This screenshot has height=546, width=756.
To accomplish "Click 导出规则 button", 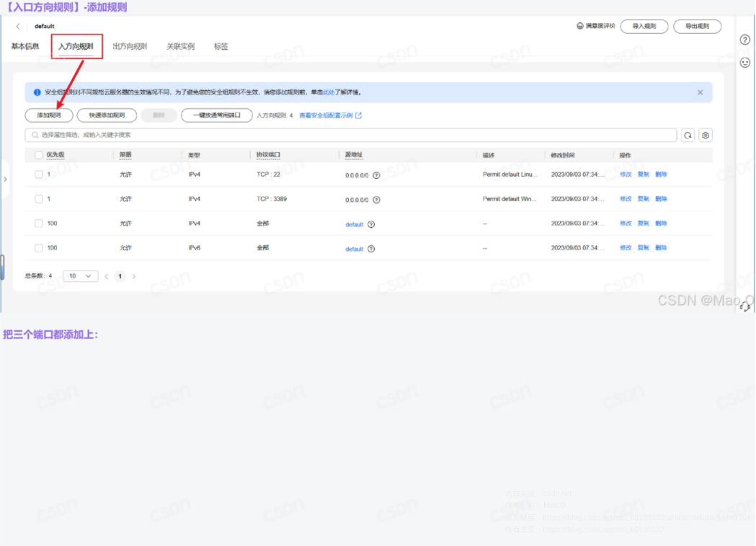I will click(x=697, y=27).
